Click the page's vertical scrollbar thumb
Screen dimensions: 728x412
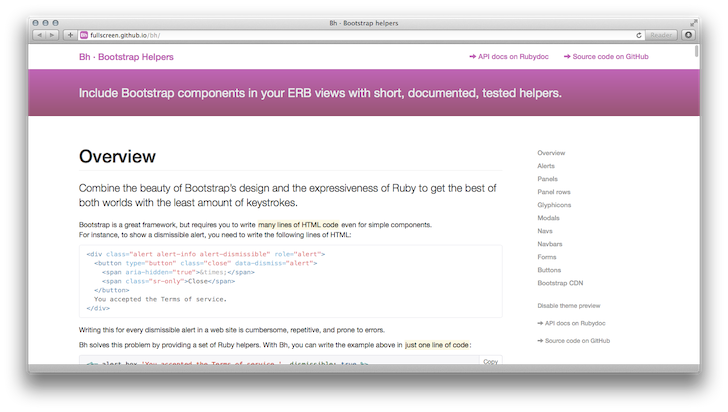coord(696,51)
